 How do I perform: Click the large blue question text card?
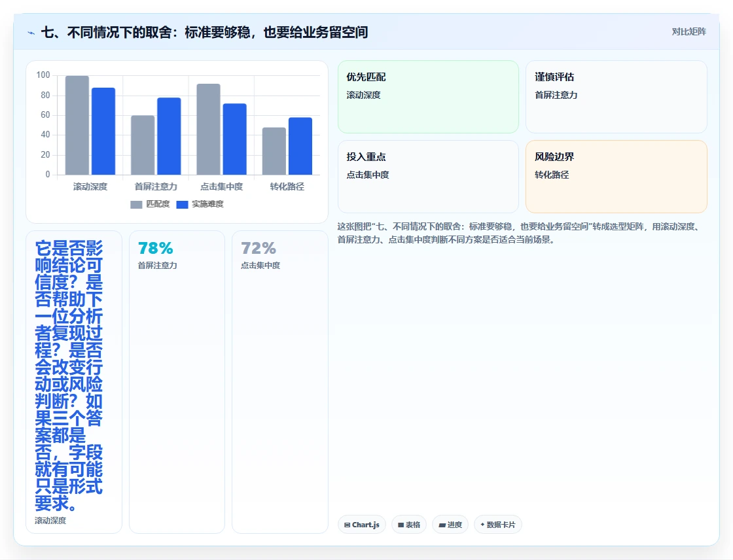[74, 382]
